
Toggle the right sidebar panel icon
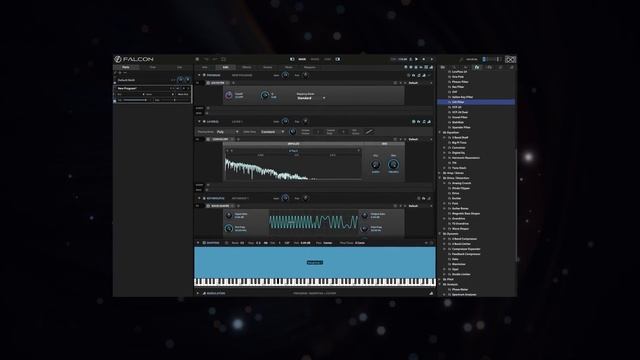338,59
